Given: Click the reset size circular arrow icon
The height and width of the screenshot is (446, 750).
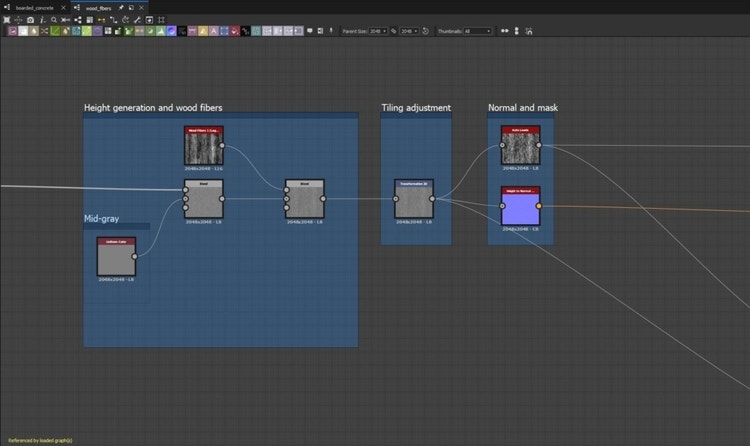Looking at the screenshot, I should point(426,31).
